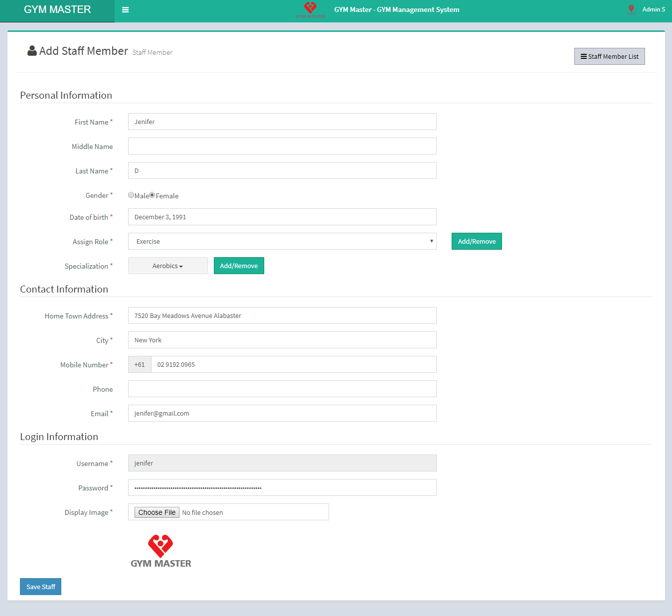Click the large Gym Master preview image

[161, 551]
